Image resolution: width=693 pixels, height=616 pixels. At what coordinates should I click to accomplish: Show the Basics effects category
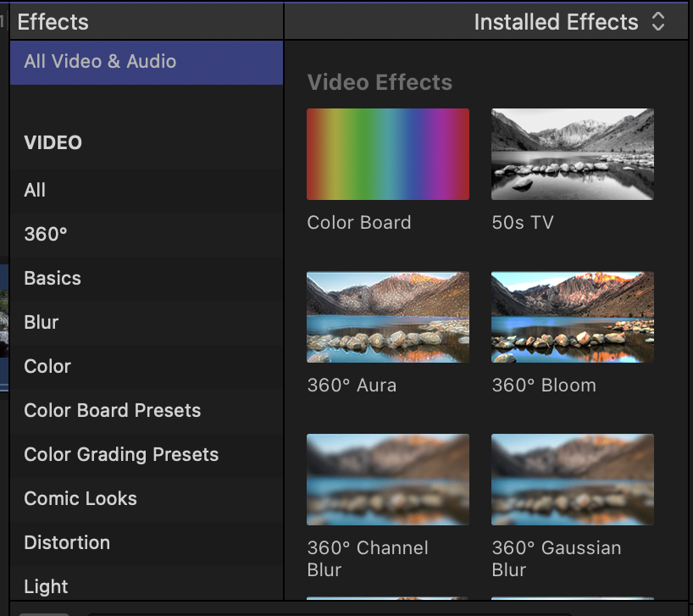[147, 279]
